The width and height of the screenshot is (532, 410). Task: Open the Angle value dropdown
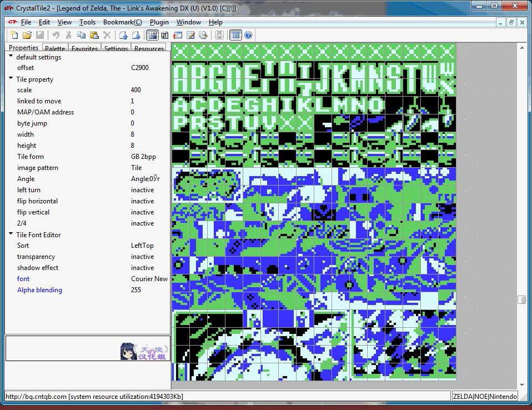(145, 179)
